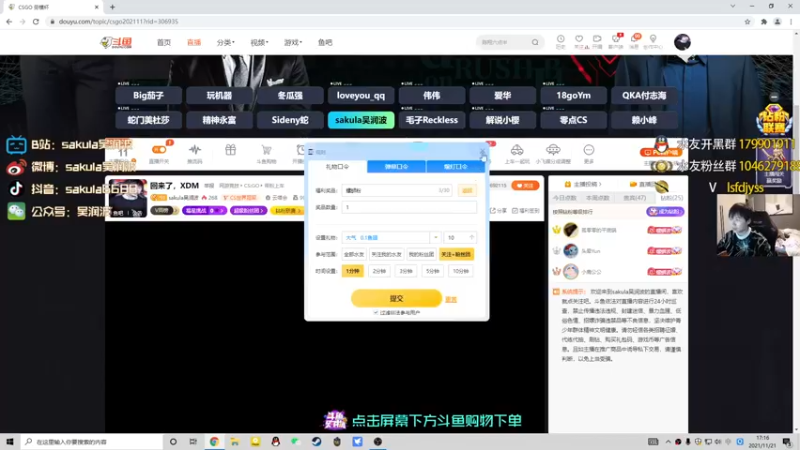The image size is (800, 450).
Task: Select the 1分钟 time setting
Action: coord(353,271)
